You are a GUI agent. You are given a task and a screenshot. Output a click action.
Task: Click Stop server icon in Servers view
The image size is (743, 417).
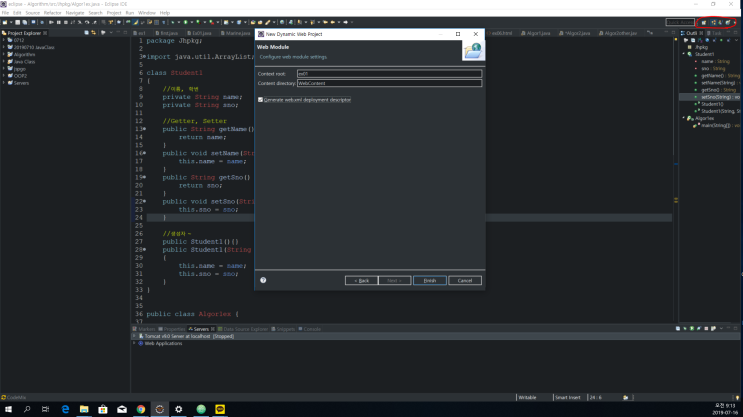pos(706,328)
